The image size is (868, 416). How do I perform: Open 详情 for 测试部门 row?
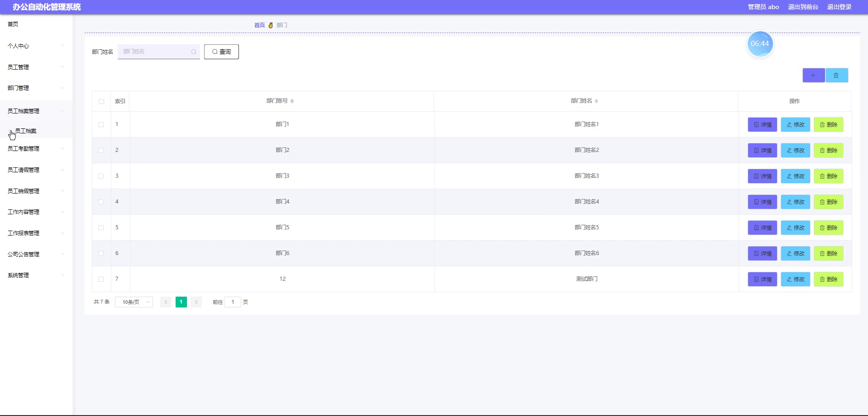(x=763, y=279)
